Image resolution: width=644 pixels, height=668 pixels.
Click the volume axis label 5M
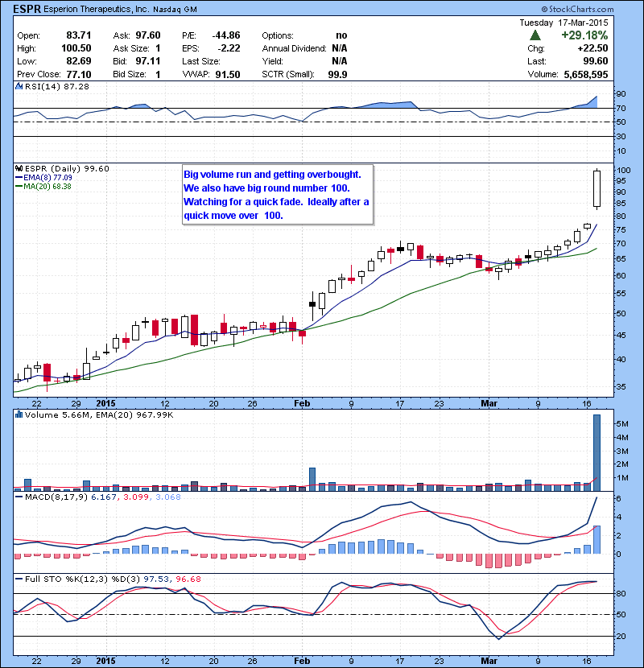pyautogui.click(x=622, y=424)
